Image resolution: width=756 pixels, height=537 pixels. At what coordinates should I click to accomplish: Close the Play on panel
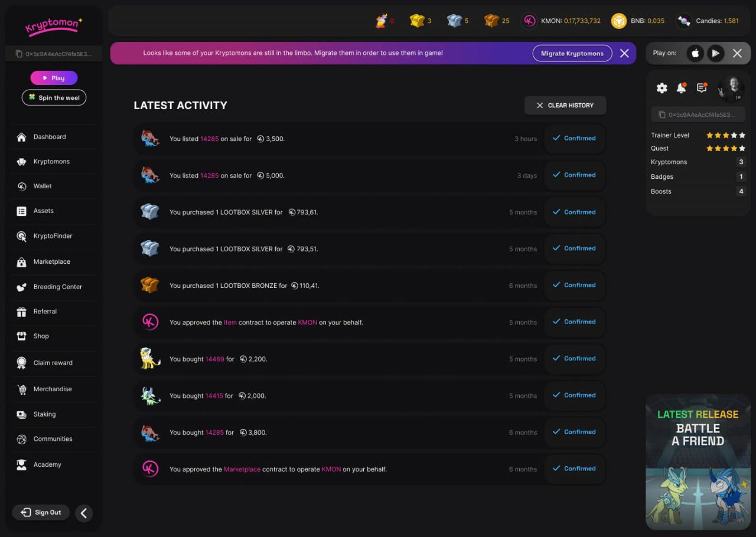(x=737, y=53)
